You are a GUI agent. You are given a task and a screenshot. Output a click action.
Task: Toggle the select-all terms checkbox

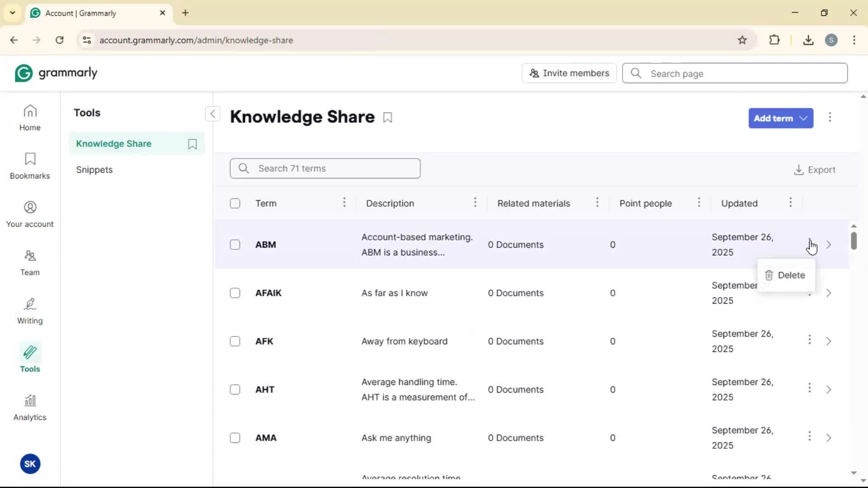click(235, 203)
